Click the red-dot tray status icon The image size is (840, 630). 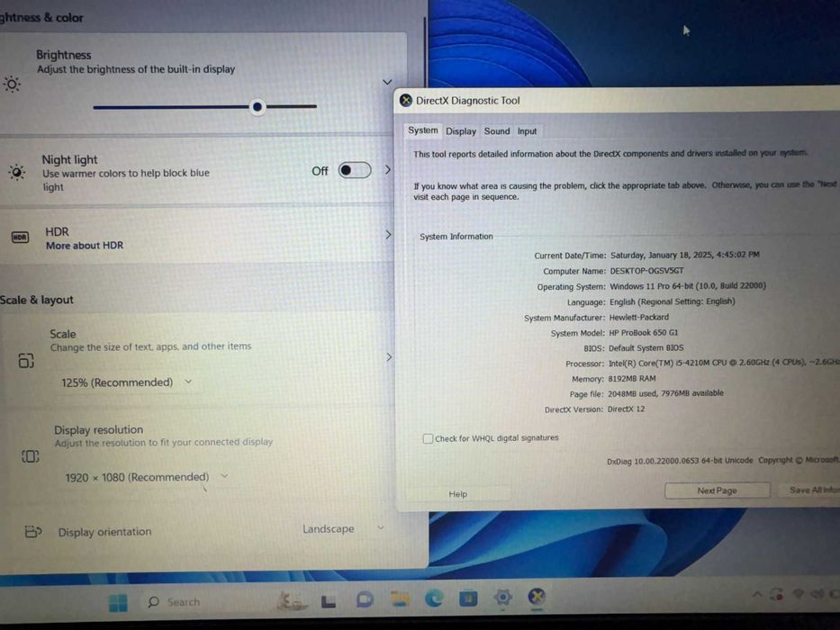click(777, 594)
